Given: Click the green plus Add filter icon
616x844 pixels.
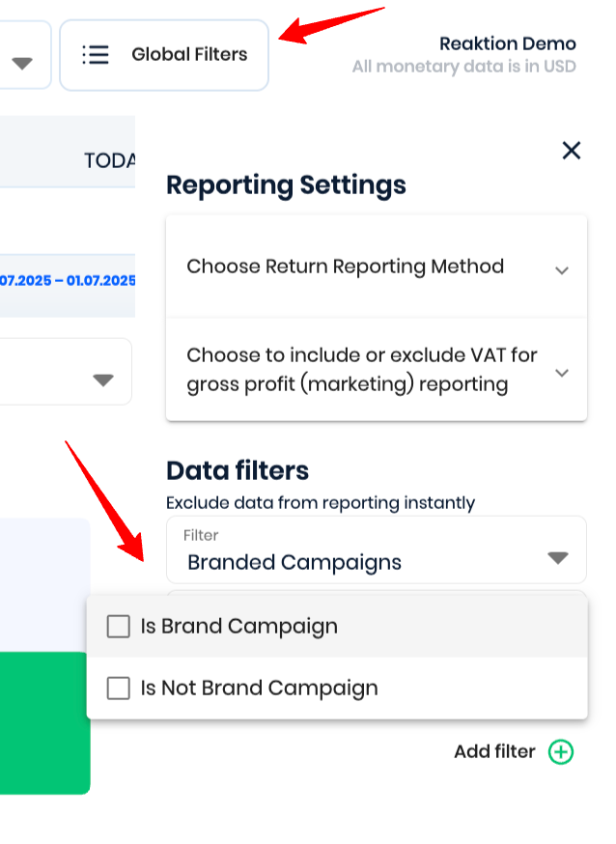Looking at the screenshot, I should pyautogui.click(x=561, y=751).
